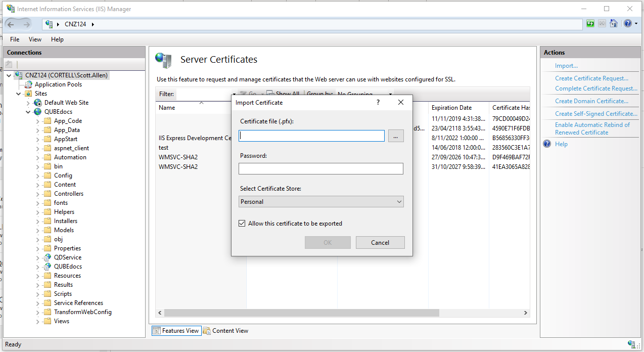Click the Models folder icon
The image size is (644, 352).
coord(48,230)
